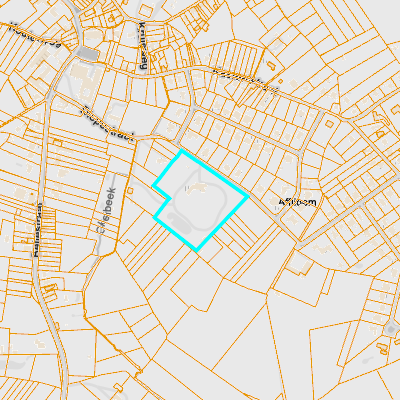Click the dark gray block near top-left junction
This screenshot has height=400, width=400.
click(x=88, y=54)
